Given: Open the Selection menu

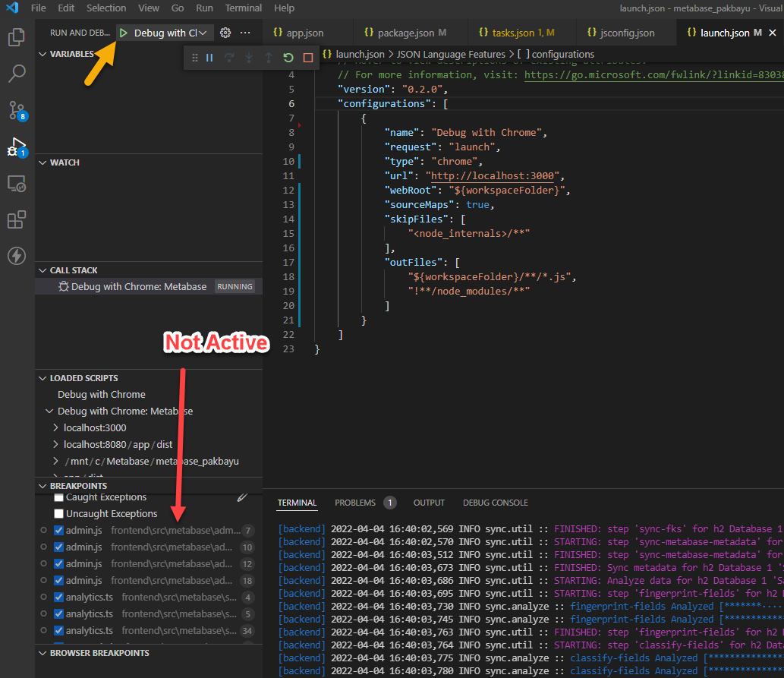Looking at the screenshot, I should pos(106,8).
